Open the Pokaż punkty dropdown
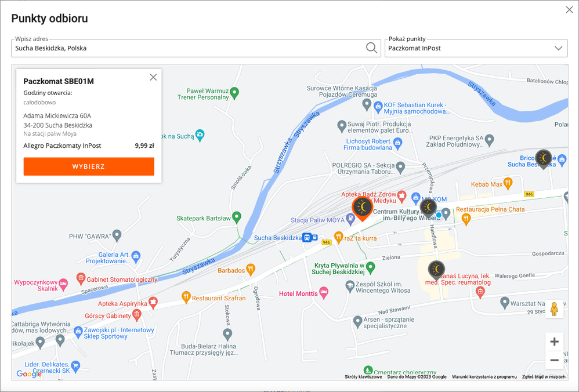Image resolution: width=579 pixels, height=392 pixels. pyautogui.click(x=476, y=48)
